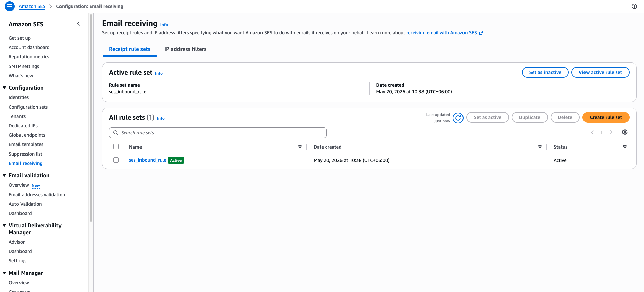Screen dimensions: 644x292
Task: Collapse the Amazon SES sidebar arrow
Action: (x=78, y=24)
